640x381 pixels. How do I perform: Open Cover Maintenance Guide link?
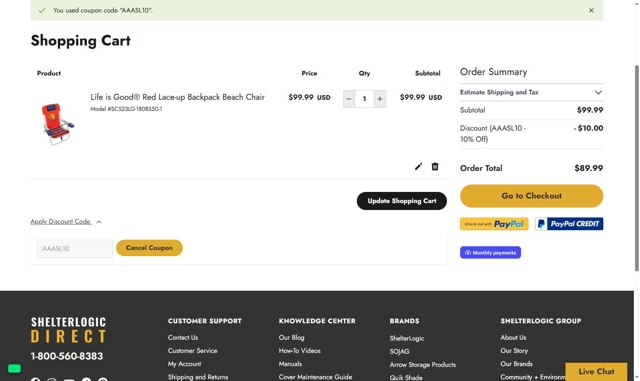(315, 377)
